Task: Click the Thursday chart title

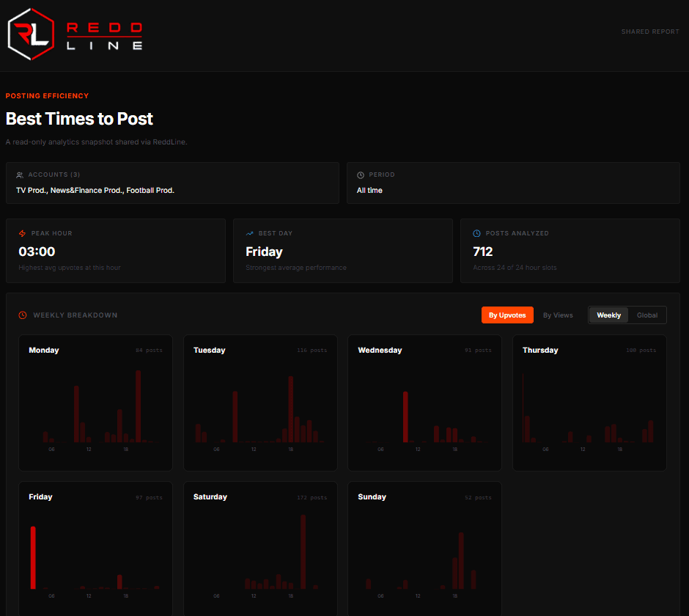Action: [x=540, y=351]
